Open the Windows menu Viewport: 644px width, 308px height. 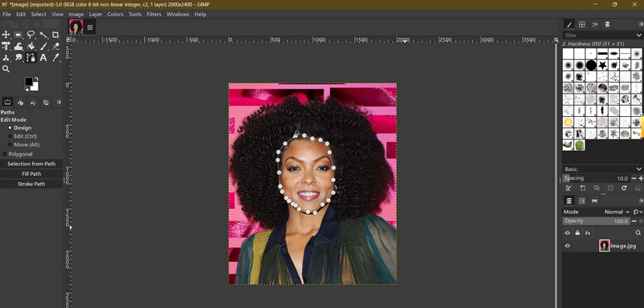pos(178,14)
